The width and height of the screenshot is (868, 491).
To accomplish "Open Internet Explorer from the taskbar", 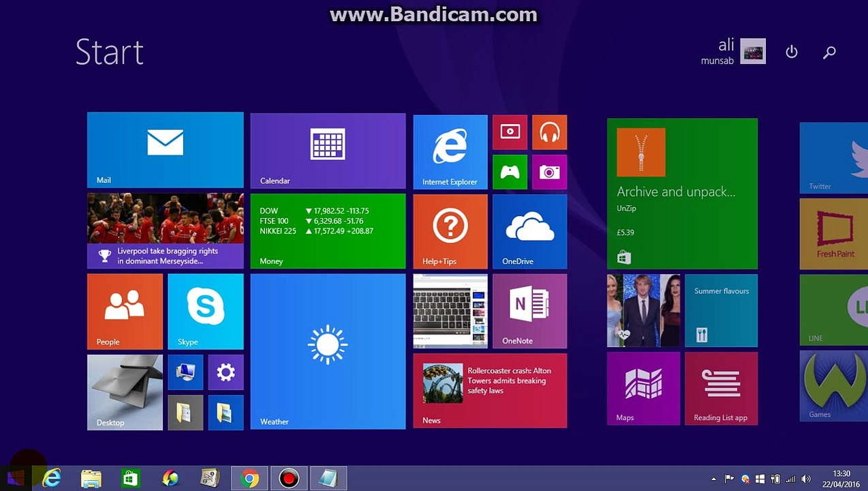I will (x=52, y=478).
